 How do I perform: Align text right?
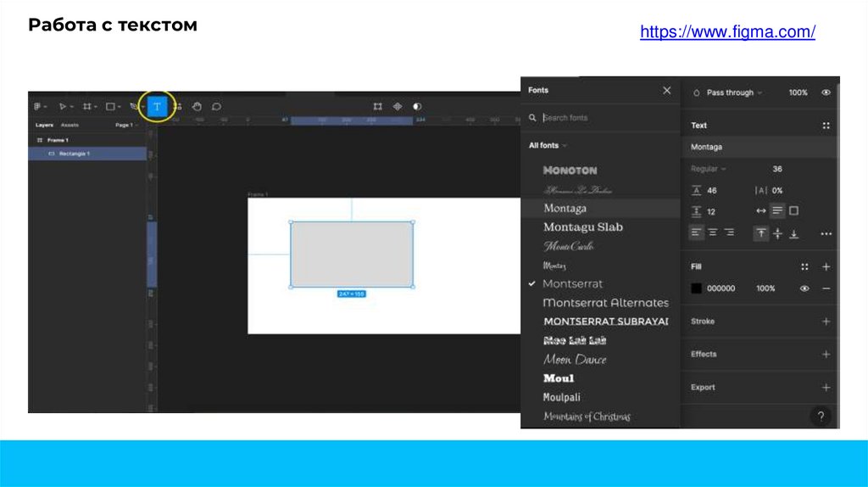[730, 232]
